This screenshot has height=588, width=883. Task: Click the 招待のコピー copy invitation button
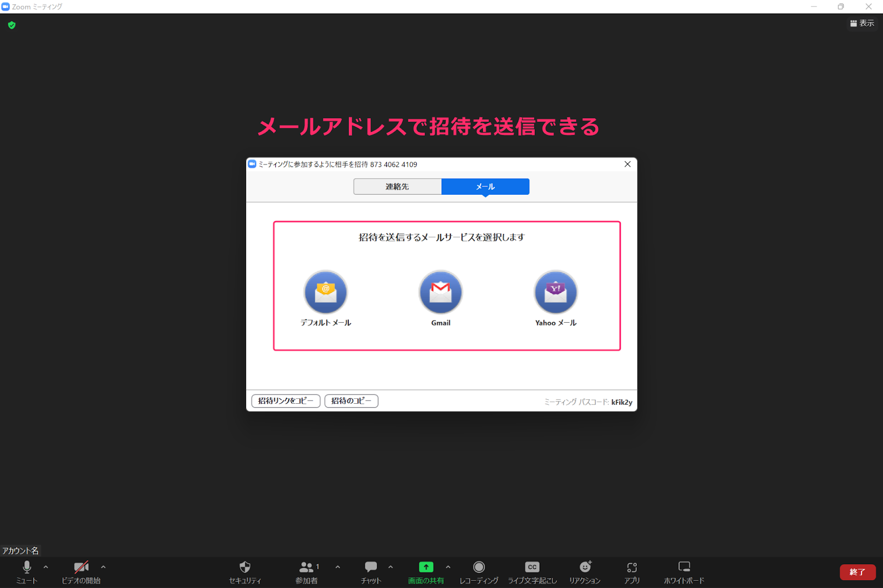[x=352, y=401]
